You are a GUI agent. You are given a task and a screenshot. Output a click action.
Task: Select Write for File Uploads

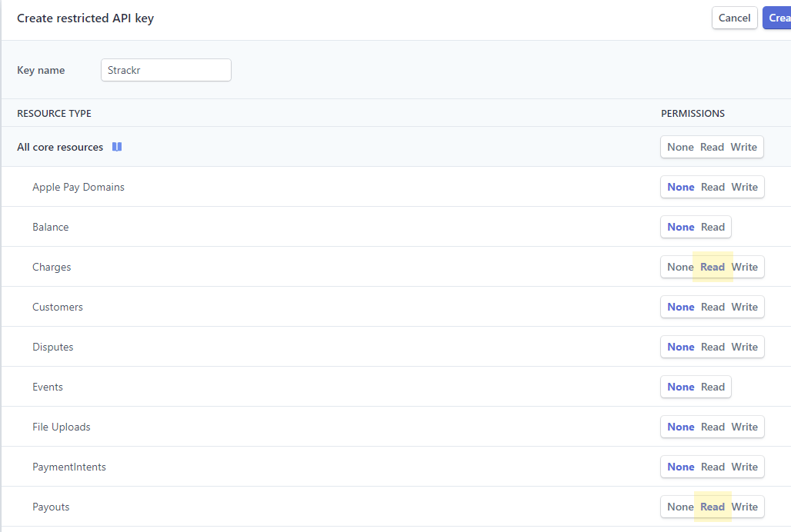(x=745, y=427)
